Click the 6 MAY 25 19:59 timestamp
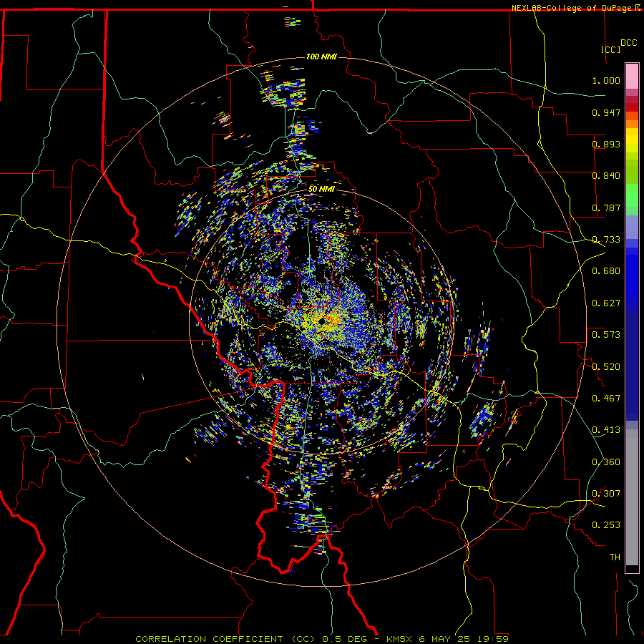 (x=464, y=639)
